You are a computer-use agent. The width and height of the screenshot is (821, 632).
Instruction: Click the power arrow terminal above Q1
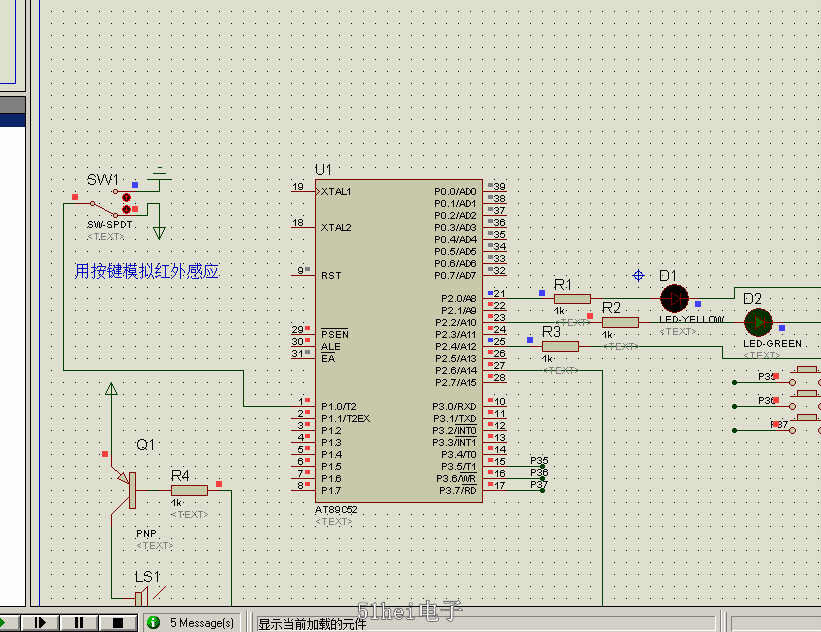point(111,389)
